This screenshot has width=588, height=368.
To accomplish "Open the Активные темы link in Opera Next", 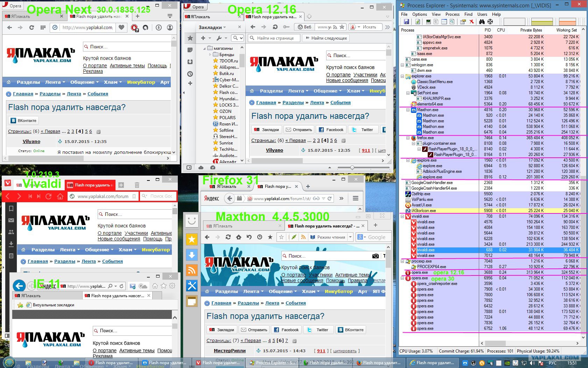I will [x=127, y=66].
